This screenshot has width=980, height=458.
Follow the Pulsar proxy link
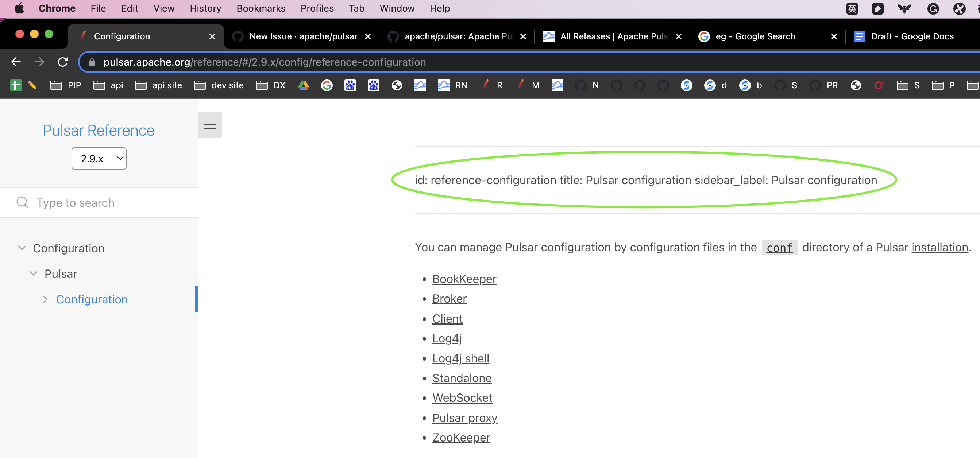pos(464,417)
